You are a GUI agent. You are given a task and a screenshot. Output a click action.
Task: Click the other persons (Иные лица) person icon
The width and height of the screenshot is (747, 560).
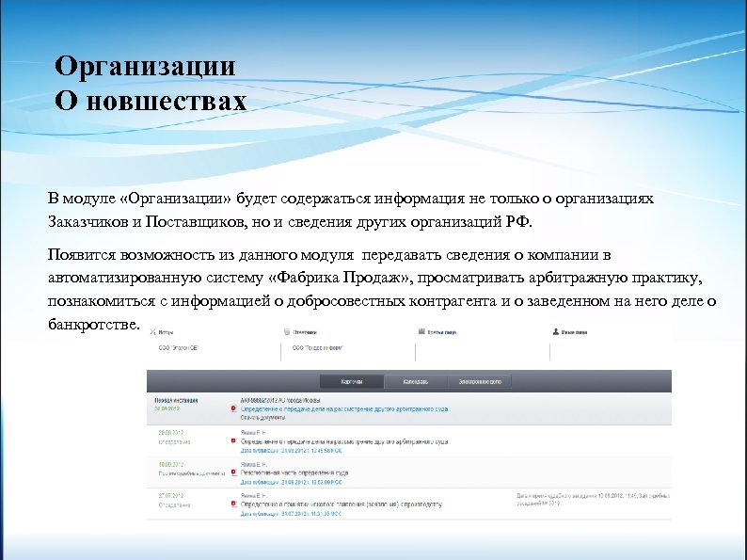(x=555, y=331)
